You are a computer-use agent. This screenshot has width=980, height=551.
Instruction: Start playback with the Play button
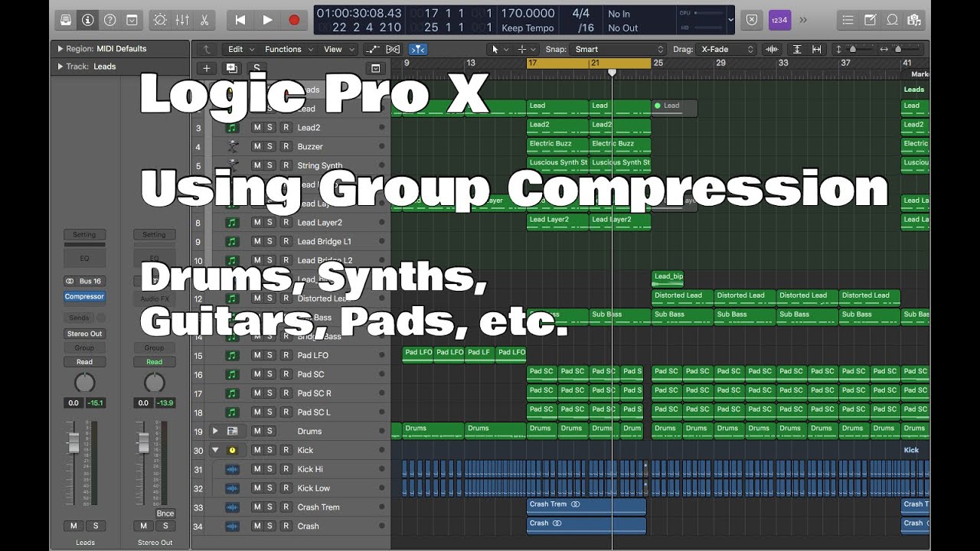coord(267,20)
